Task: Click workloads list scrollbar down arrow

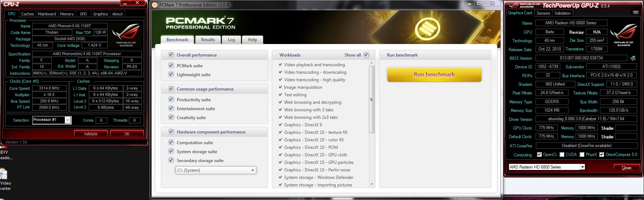Action: [x=372, y=184]
